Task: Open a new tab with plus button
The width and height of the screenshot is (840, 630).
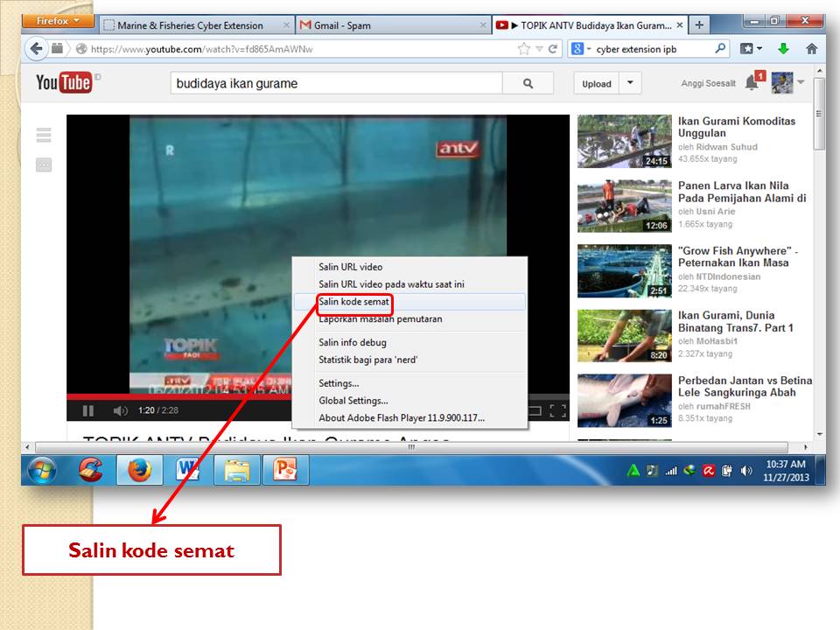Action: pyautogui.click(x=699, y=24)
